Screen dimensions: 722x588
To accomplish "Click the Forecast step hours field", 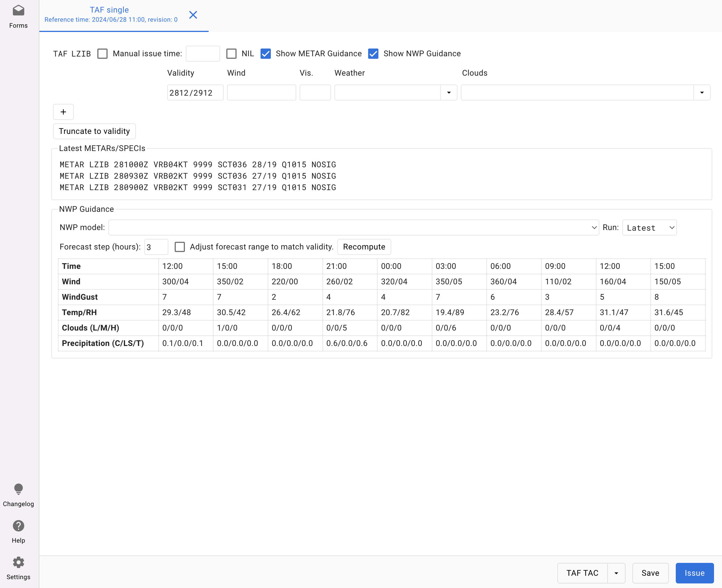I will [x=156, y=247].
